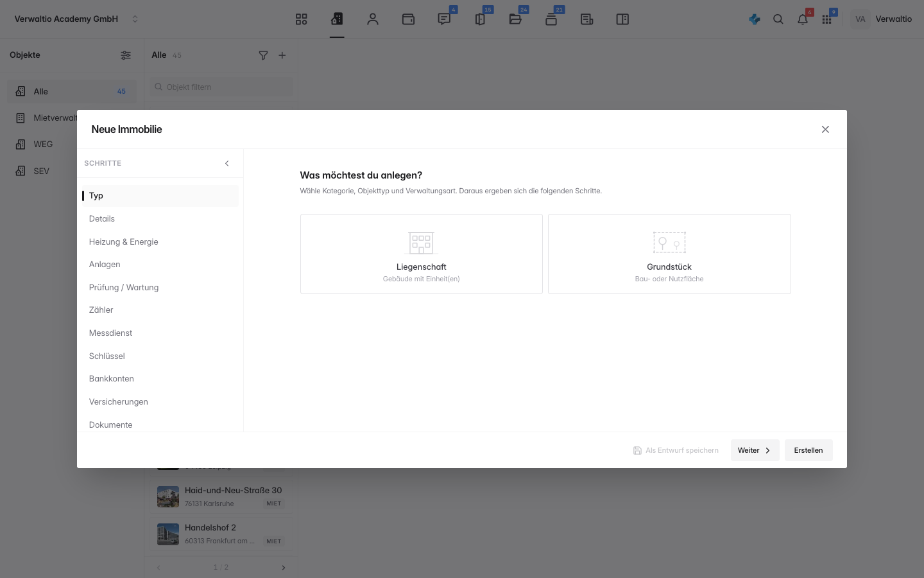
Task: Click the blue assistant logo icon
Action: pyautogui.click(x=755, y=19)
